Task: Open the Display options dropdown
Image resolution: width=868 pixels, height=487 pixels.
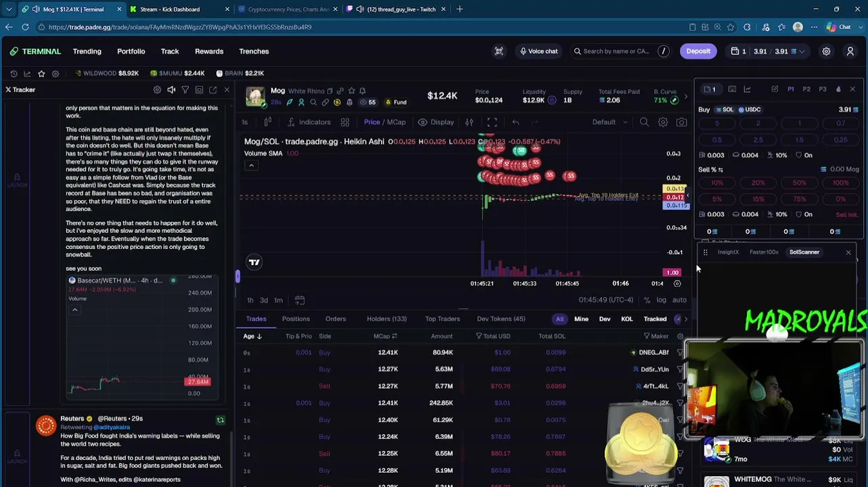Action: point(436,122)
